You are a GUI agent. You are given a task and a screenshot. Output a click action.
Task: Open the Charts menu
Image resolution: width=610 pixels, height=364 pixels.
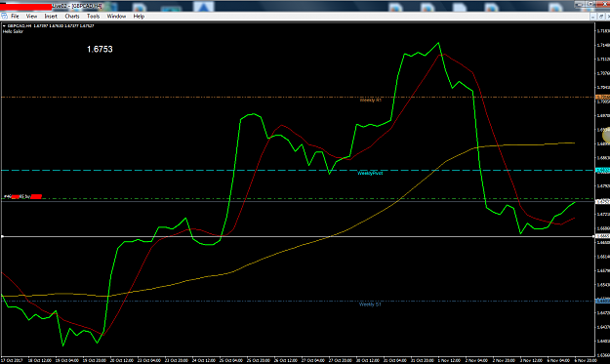[x=72, y=17]
